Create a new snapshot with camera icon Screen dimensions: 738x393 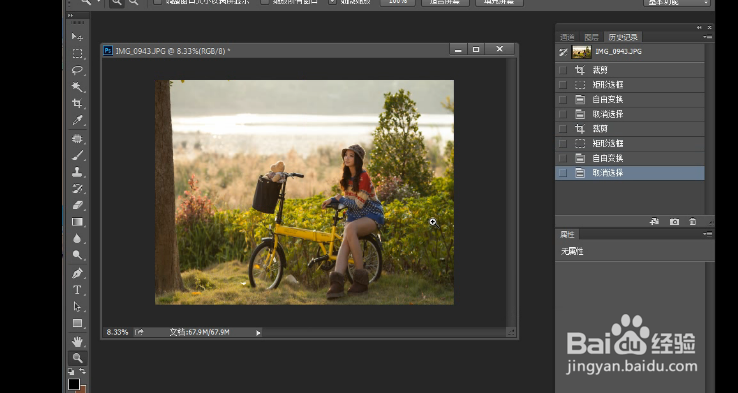click(x=674, y=221)
